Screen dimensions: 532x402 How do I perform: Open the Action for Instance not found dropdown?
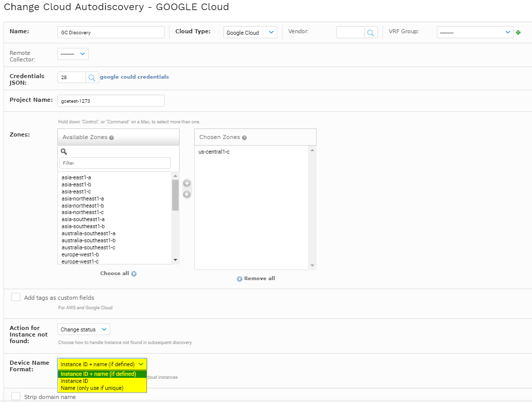(x=84, y=329)
